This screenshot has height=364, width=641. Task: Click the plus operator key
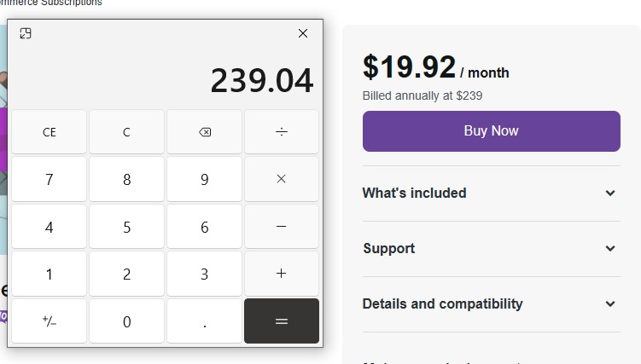click(x=282, y=274)
